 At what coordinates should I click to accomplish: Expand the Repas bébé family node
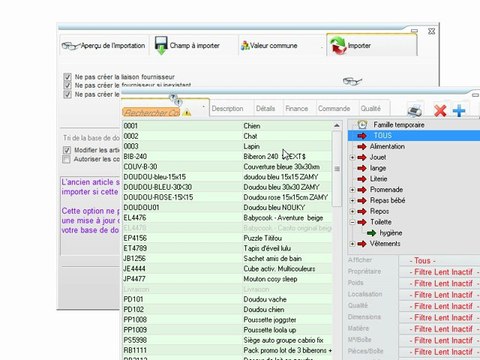[352, 200]
